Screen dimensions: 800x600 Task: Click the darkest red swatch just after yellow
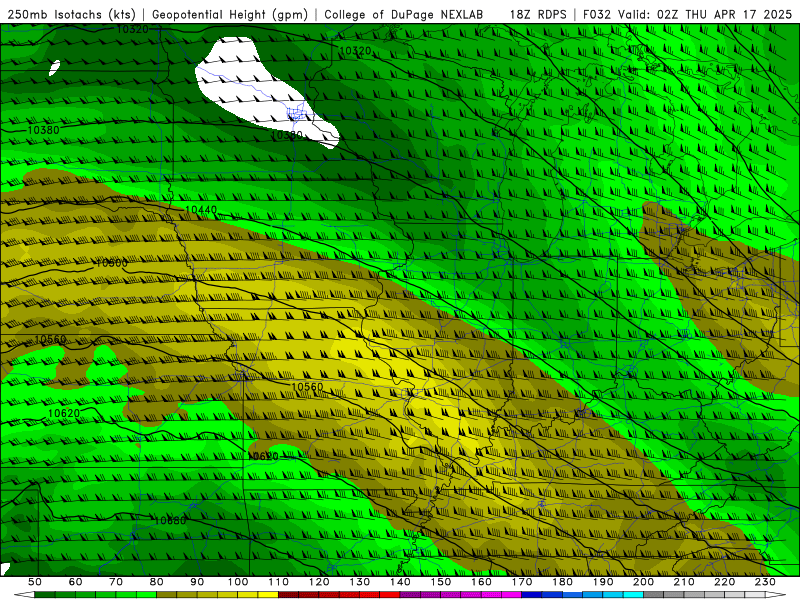(288, 595)
